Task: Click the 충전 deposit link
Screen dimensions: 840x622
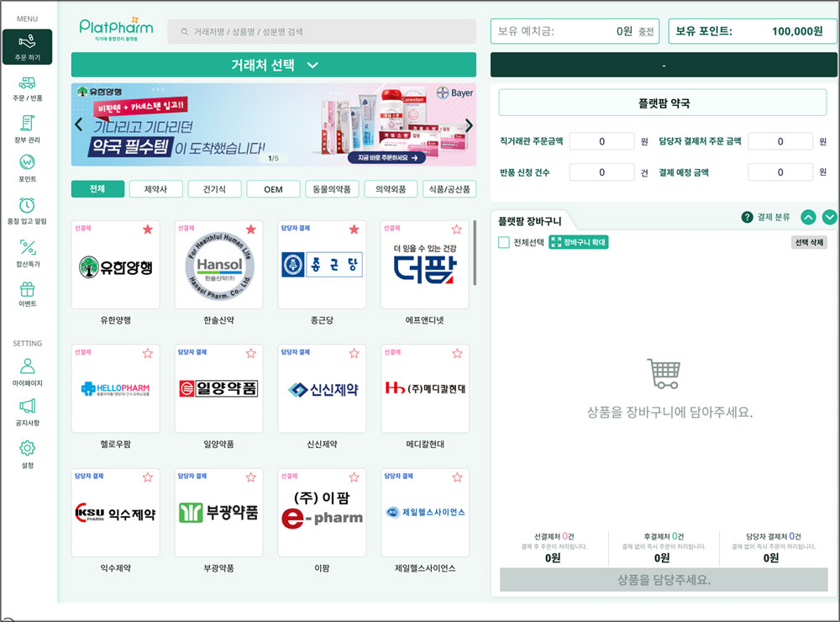Action: tap(646, 32)
